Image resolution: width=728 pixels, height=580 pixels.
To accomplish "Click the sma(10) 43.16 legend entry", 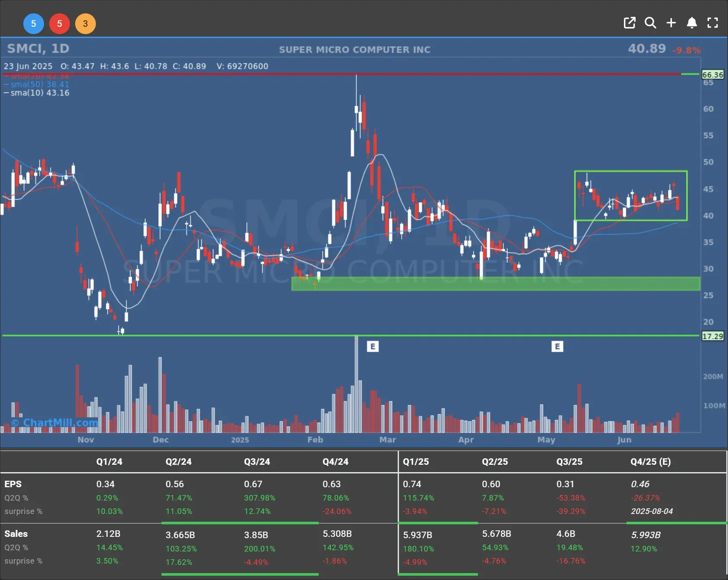I will point(37,93).
